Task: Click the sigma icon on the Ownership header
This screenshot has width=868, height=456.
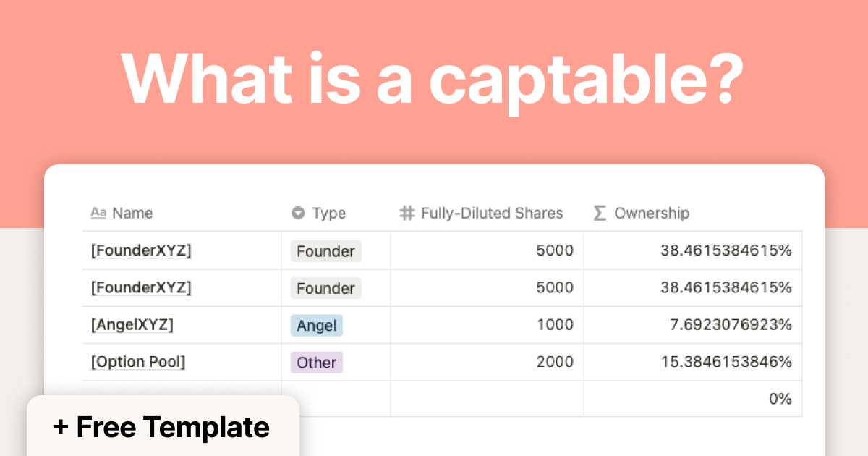Action: pyautogui.click(x=598, y=213)
